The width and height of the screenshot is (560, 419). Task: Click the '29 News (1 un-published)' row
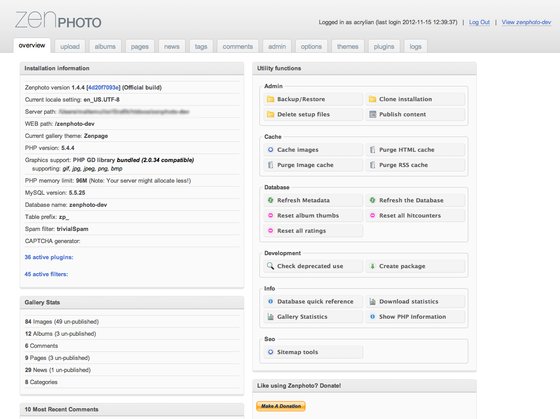pyautogui.click(x=132, y=370)
